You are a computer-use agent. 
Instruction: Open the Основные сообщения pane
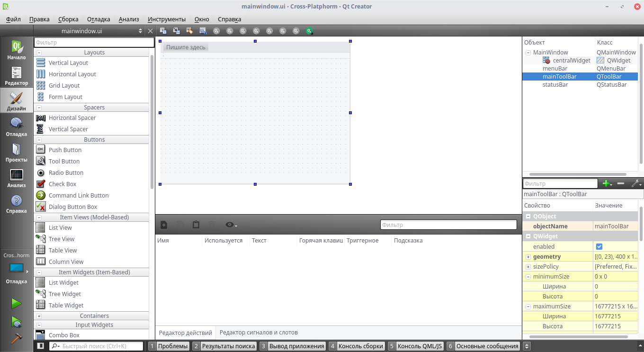coord(483,346)
